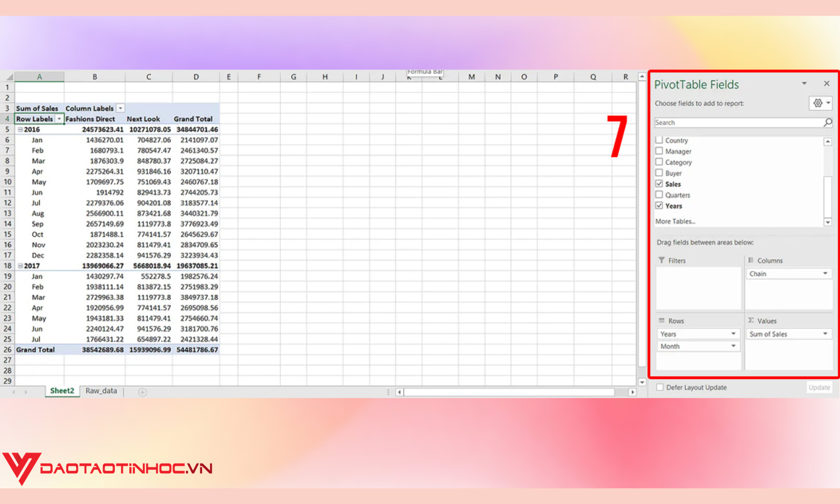
Task: Select row 26 header
Action: pyautogui.click(x=7, y=349)
